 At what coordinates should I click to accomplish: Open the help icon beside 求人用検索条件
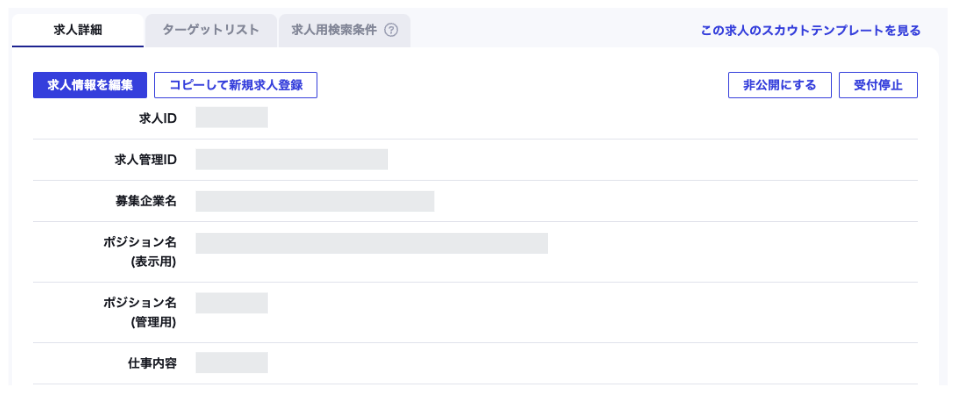[391, 30]
